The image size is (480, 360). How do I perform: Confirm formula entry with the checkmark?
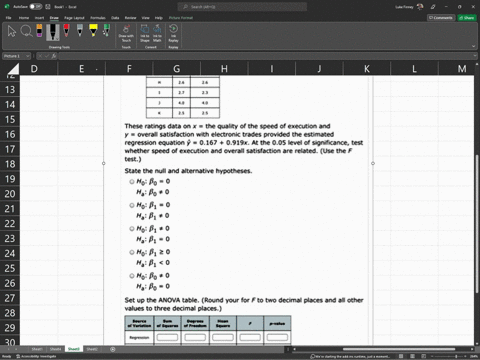[47, 56]
